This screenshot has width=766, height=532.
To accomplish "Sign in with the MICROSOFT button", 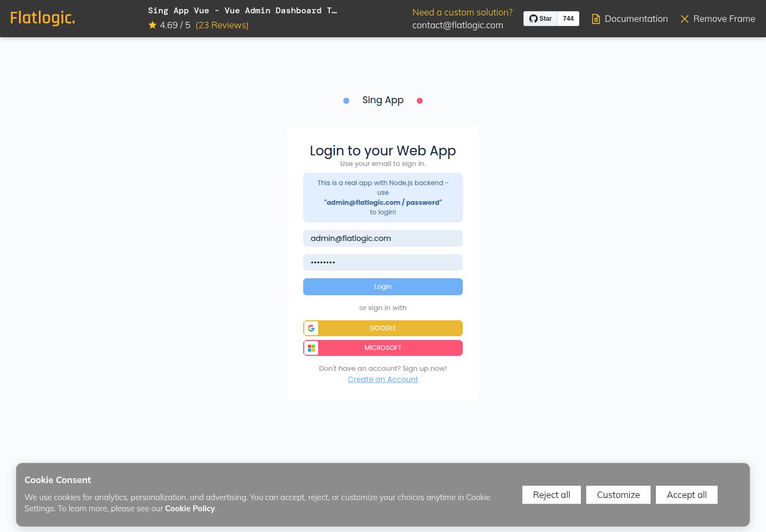I will coord(383,348).
